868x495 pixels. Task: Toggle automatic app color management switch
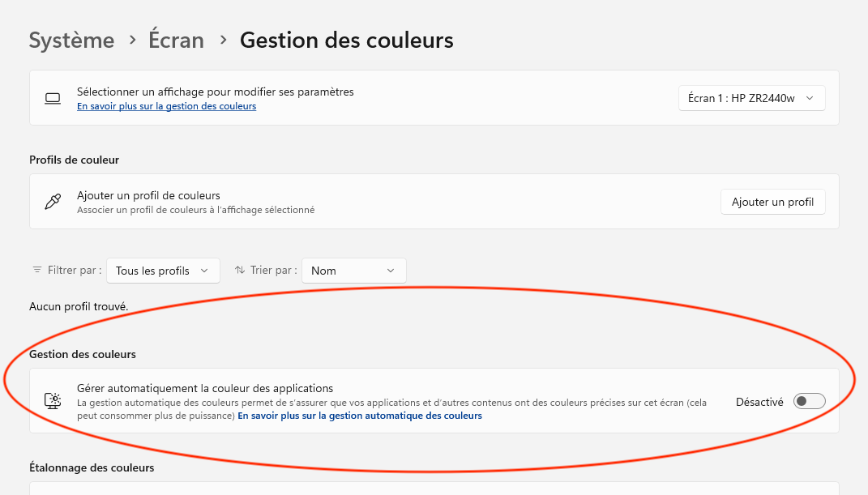810,402
